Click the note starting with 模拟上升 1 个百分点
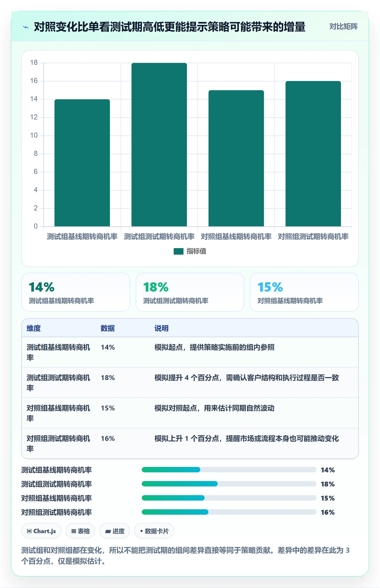This screenshot has width=380, height=588. [247, 438]
